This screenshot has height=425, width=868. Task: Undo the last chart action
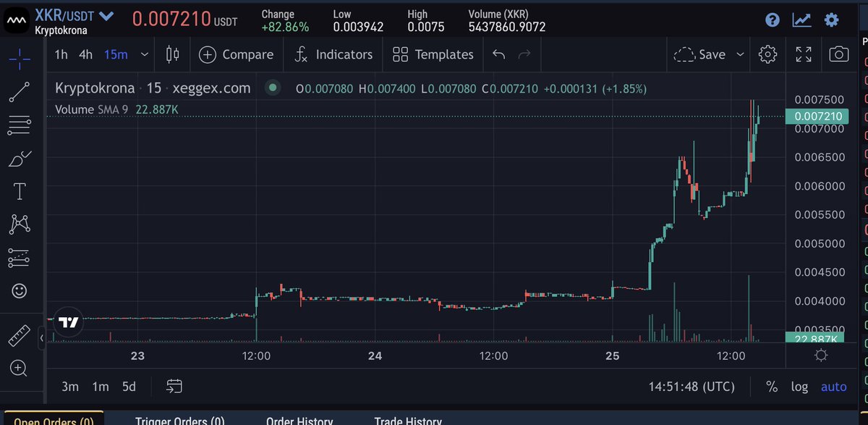click(498, 54)
